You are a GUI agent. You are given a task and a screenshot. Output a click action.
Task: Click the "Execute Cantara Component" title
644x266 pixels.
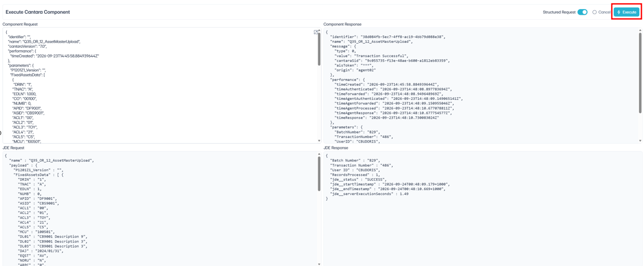[38, 12]
